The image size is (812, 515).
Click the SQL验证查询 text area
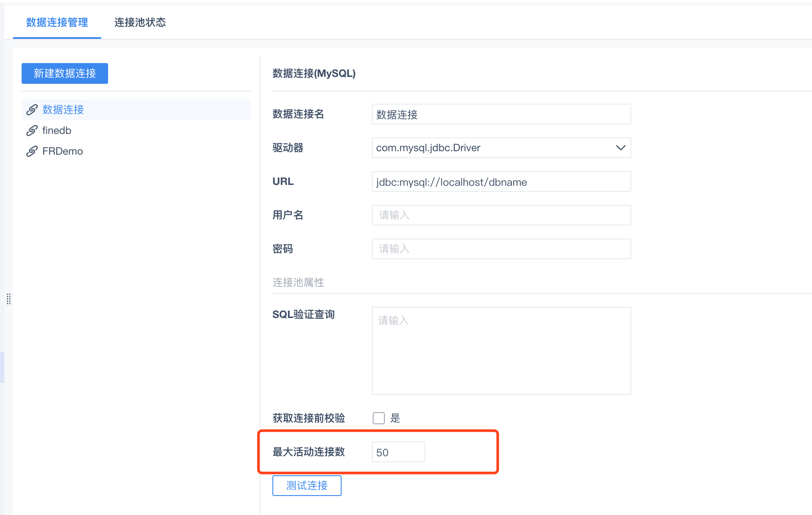pos(501,350)
